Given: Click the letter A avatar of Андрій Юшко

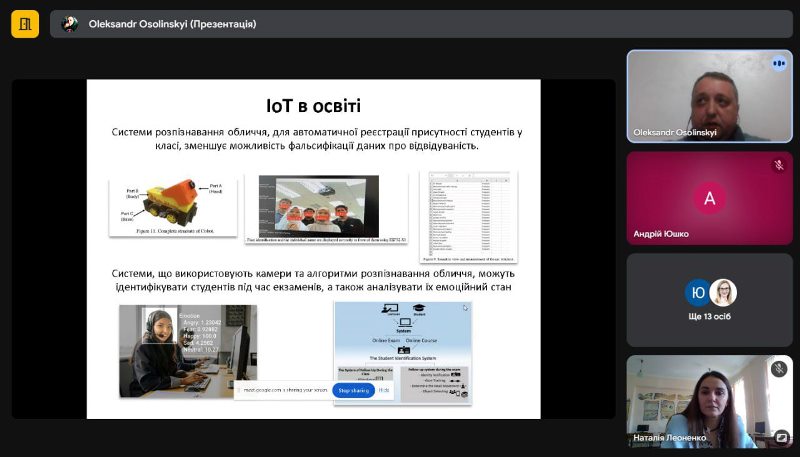Looking at the screenshot, I should click(x=709, y=197).
